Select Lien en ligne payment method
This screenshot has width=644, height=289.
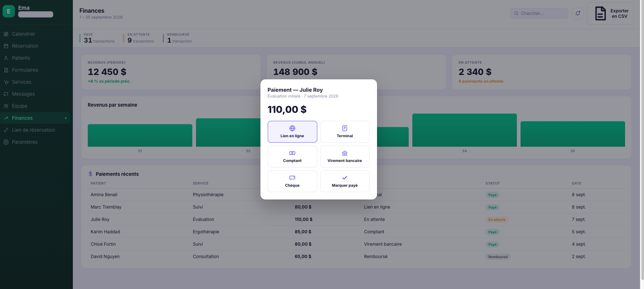292,132
